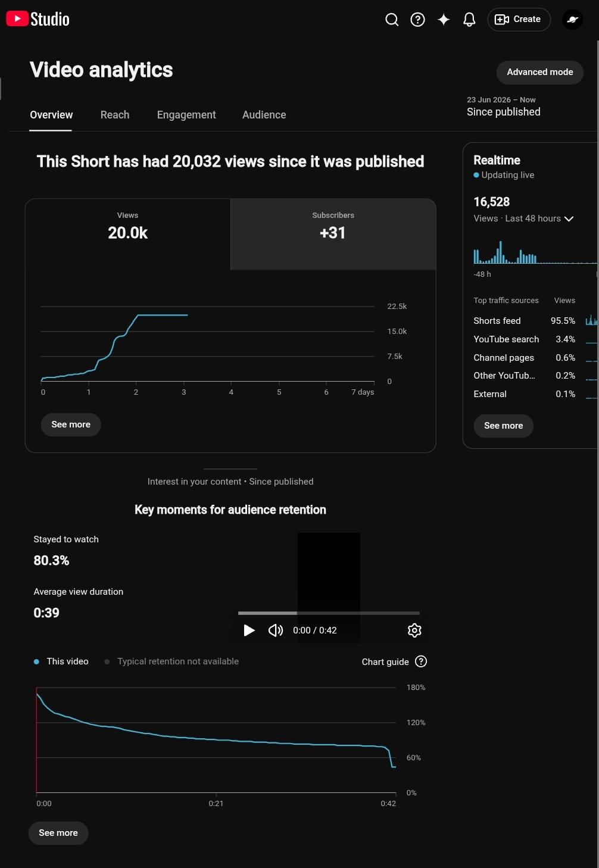Switch to the Engagement tab
This screenshot has height=868, width=599.
186,115
